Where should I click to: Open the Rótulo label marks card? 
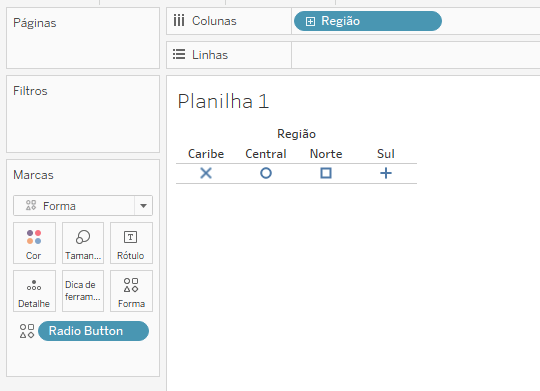tap(131, 243)
